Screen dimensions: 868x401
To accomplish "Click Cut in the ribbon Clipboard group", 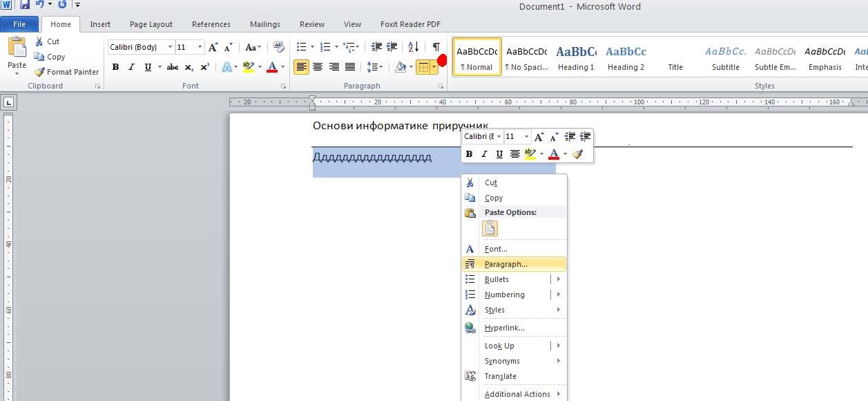I will [x=47, y=41].
